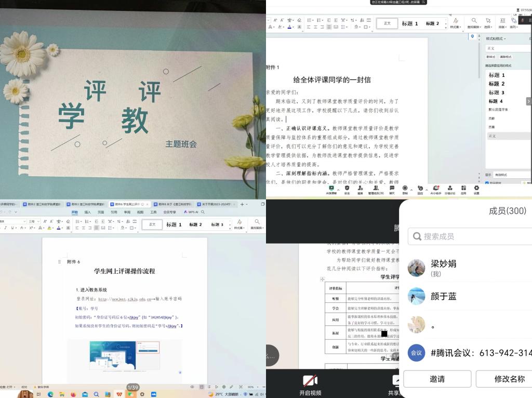Click the borders icon in 附件 1 window ribbon
The width and height of the screenshot is (532, 398).
(366, 27)
